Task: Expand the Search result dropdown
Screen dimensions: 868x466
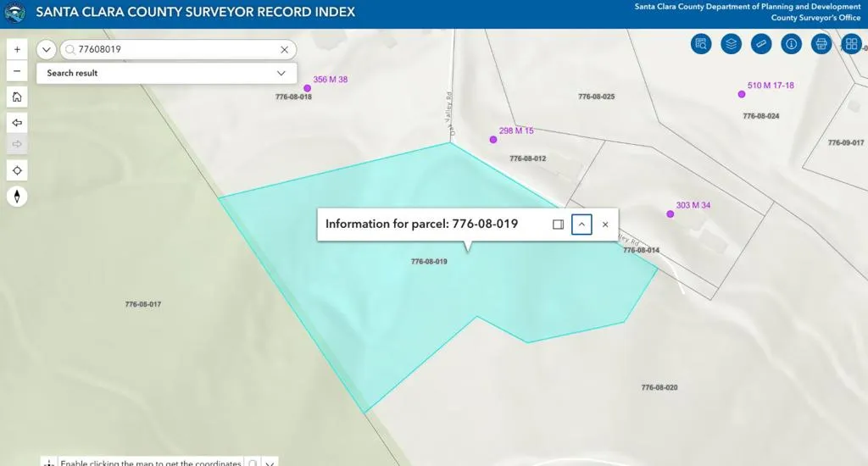Action: click(281, 73)
